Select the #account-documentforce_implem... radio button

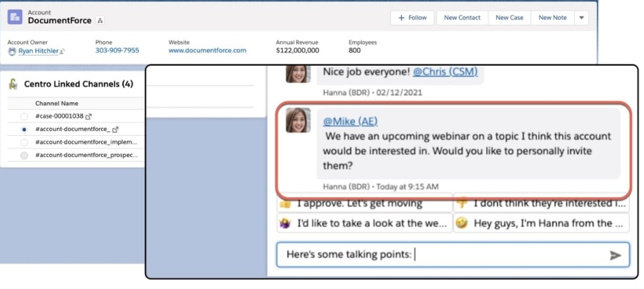point(25,142)
